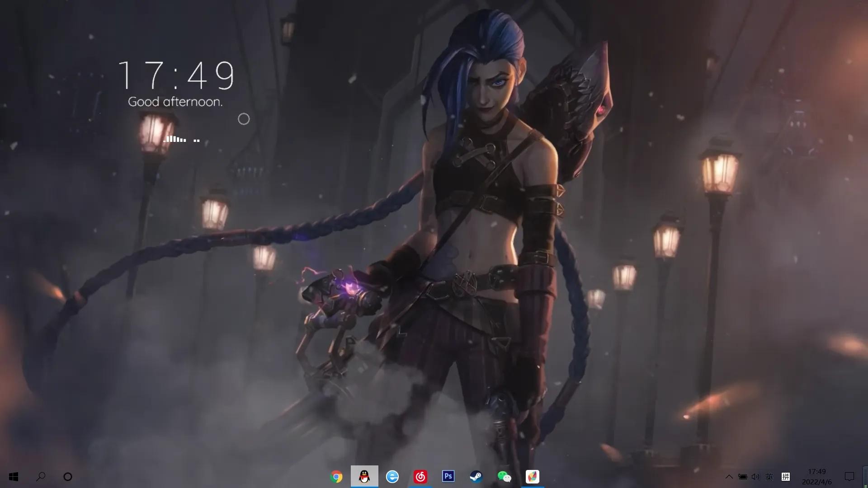868x488 pixels.
Task: Open NetEase Cloud Music app
Action: click(420, 477)
